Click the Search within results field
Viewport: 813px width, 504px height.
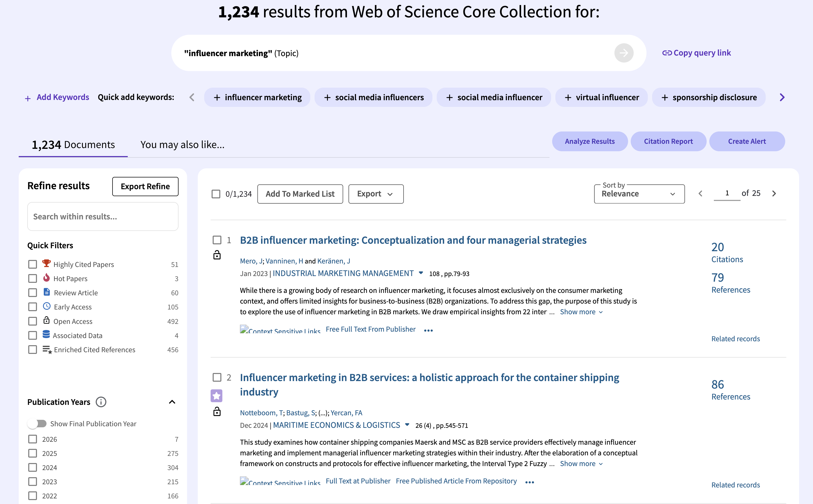pos(103,217)
